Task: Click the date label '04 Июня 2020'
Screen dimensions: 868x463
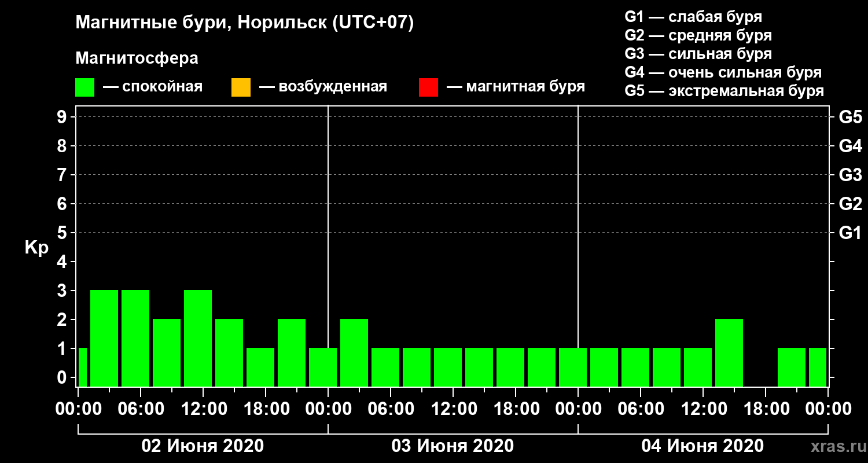Action: pyautogui.click(x=703, y=446)
